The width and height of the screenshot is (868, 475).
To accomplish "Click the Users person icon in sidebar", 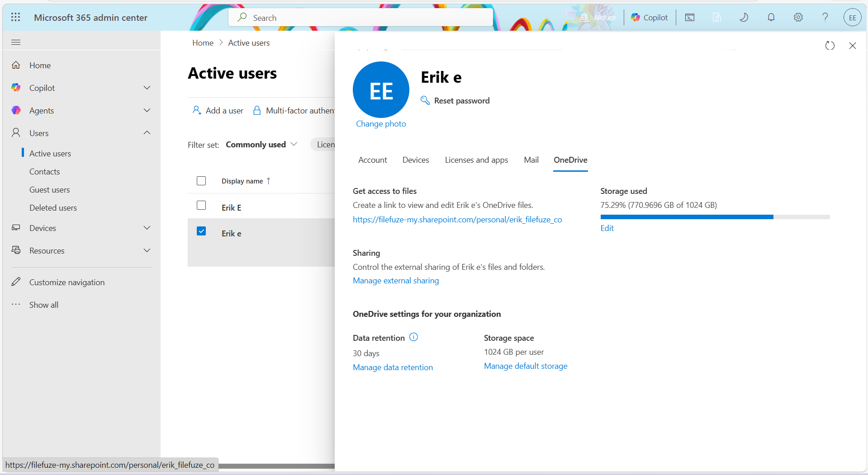I will (16, 132).
